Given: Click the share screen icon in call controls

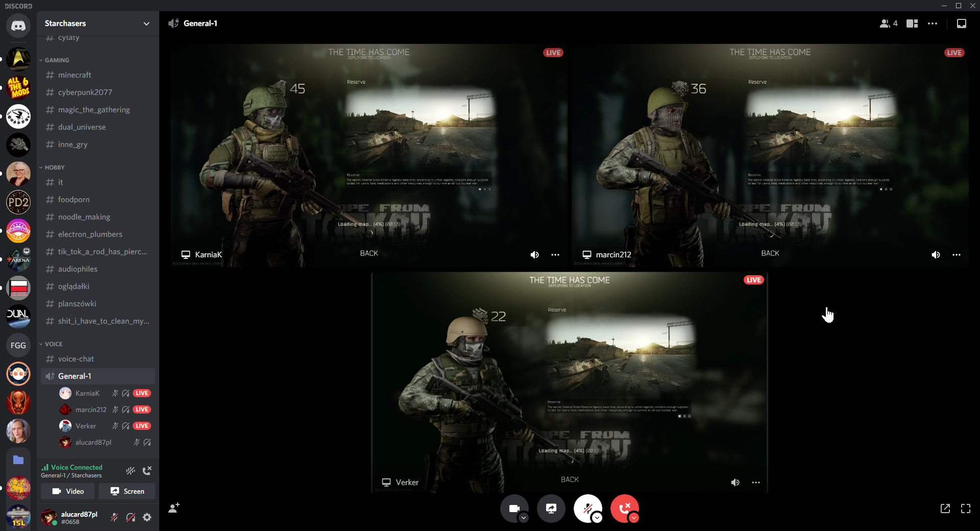Looking at the screenshot, I should click(x=551, y=508).
